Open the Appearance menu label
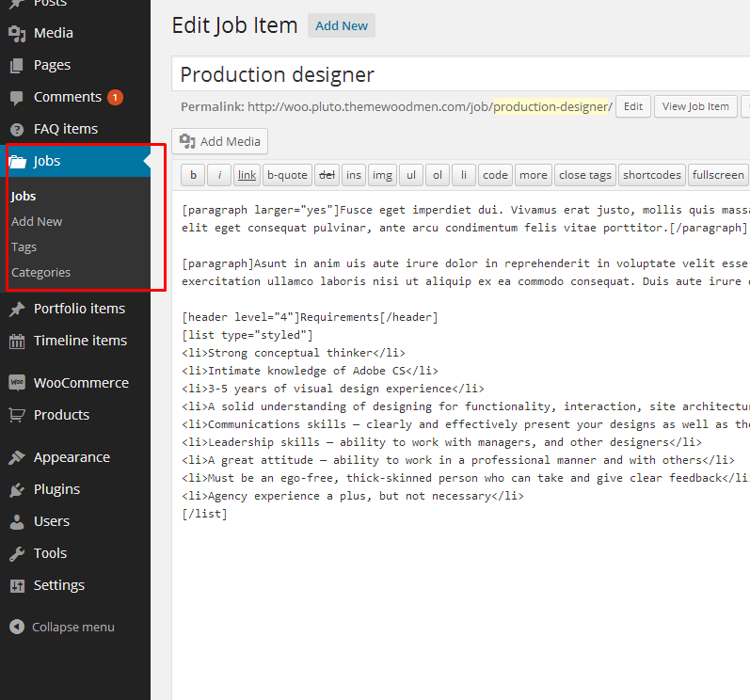This screenshot has width=750, height=700. [72, 457]
